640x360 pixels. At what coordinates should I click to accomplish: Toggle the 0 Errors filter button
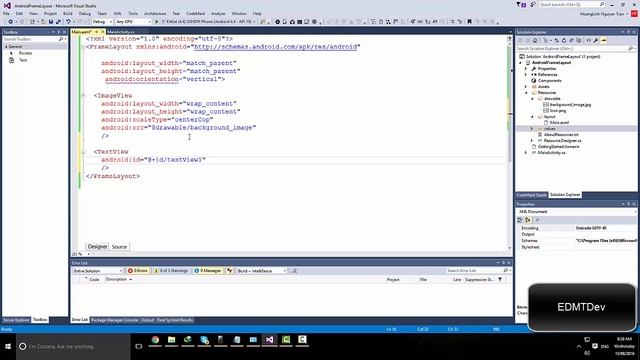(x=138, y=271)
